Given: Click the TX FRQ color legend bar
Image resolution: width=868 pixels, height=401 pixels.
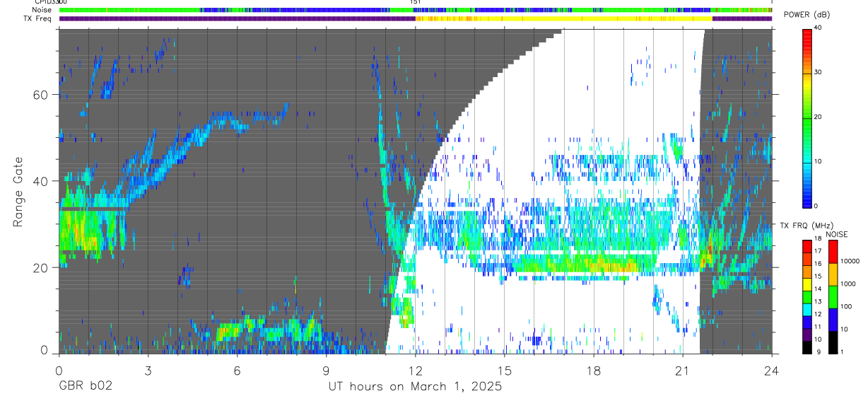Looking at the screenshot, I should pos(807,297).
